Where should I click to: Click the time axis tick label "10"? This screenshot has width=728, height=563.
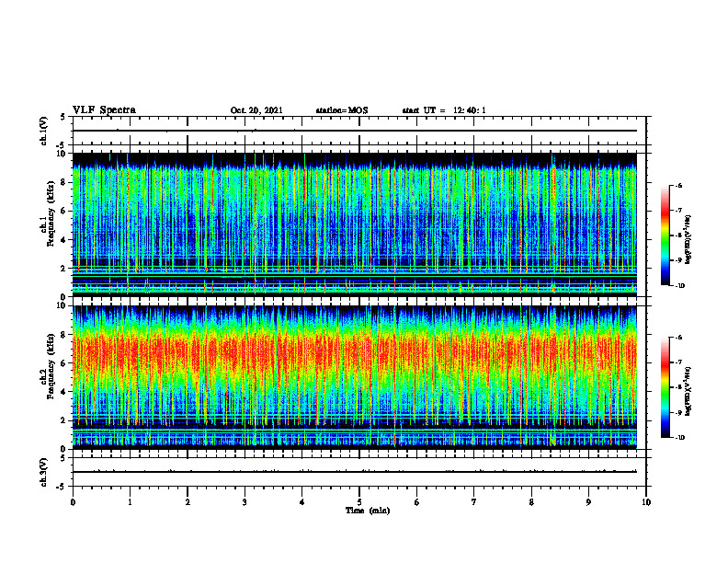click(646, 502)
